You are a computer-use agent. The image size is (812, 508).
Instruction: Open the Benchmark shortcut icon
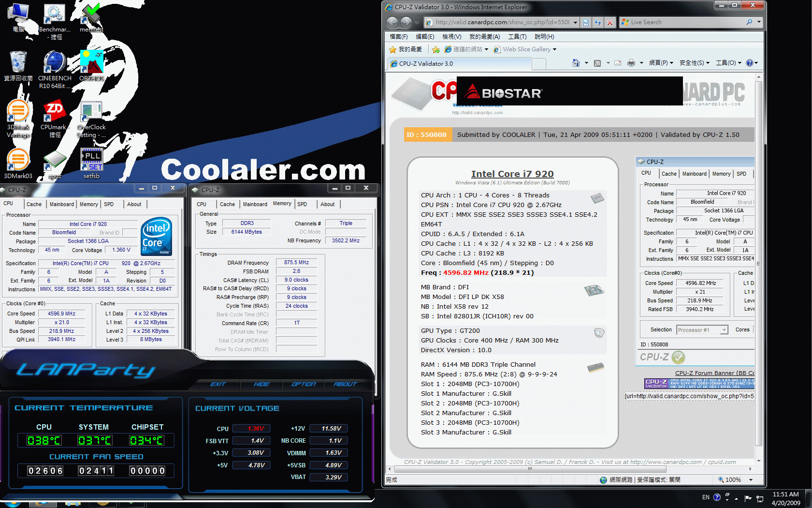[55, 21]
